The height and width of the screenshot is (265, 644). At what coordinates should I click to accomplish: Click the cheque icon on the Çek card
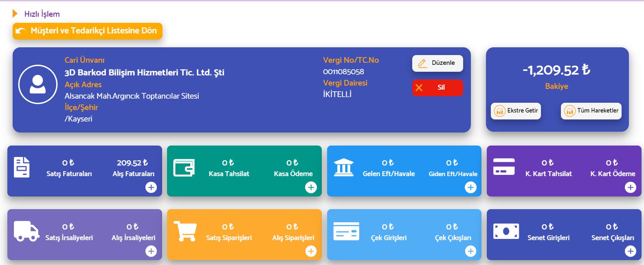346,231
